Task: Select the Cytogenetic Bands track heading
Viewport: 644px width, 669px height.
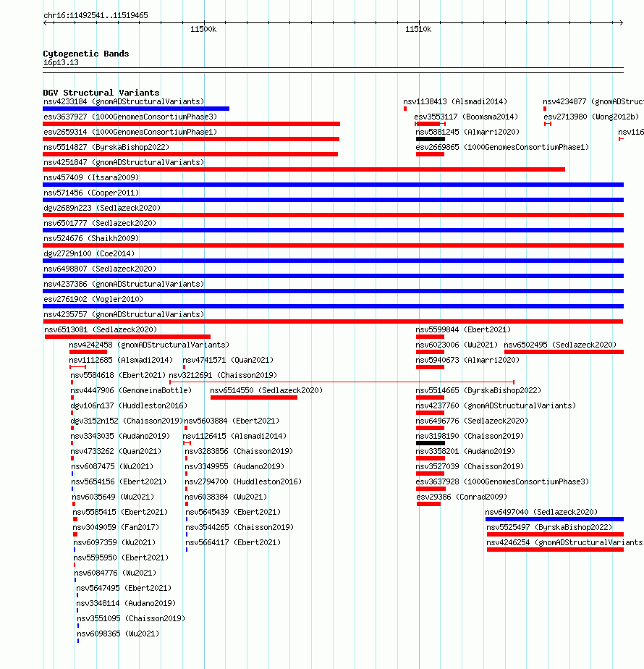Action: click(x=85, y=54)
